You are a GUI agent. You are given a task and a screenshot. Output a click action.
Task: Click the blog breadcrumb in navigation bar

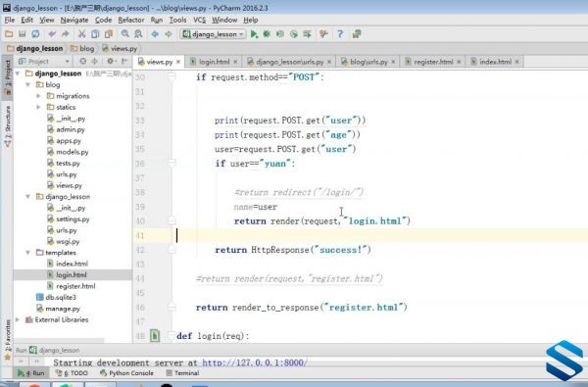point(82,48)
